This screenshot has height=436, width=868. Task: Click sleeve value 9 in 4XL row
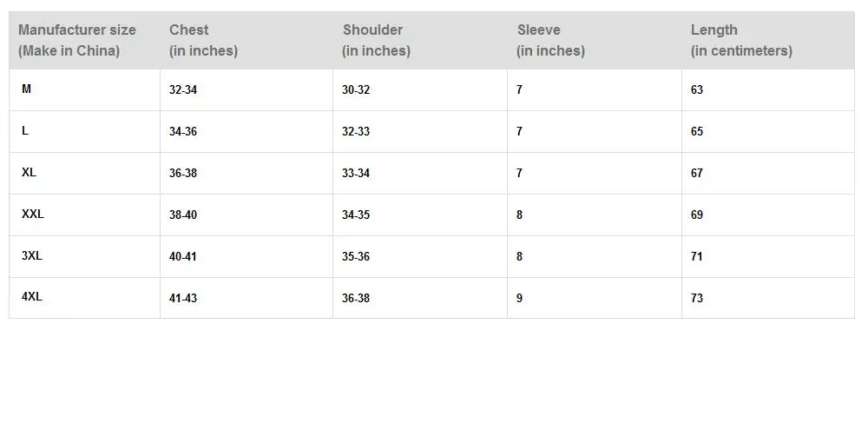point(520,299)
